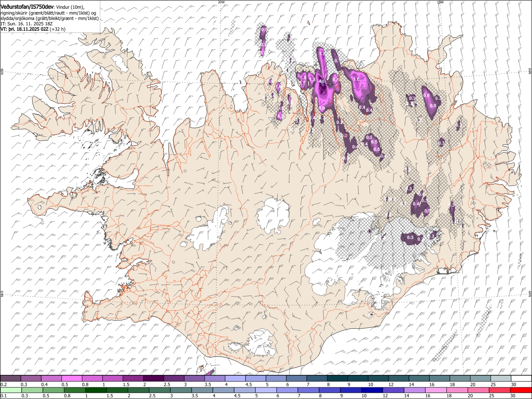The image size is (532, 399).
Task: Click the medium green 0.5 swatch in lower legend row
Action: 54,390
